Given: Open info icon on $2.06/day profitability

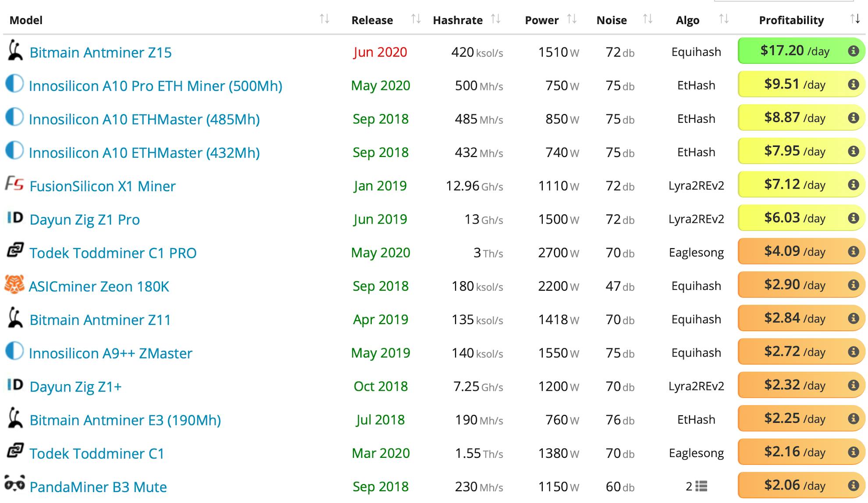Looking at the screenshot, I should (853, 485).
